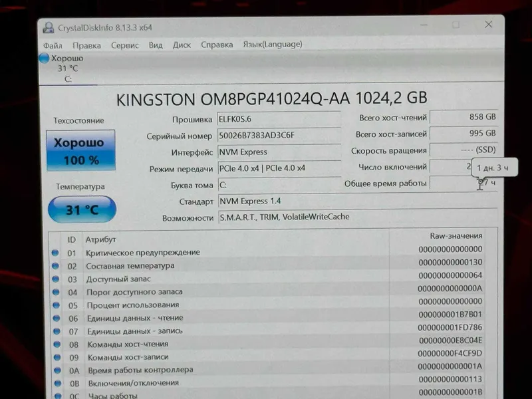Click the Атрибут column header
Screen dimensions: 532x399
pyautogui.click(x=101, y=239)
